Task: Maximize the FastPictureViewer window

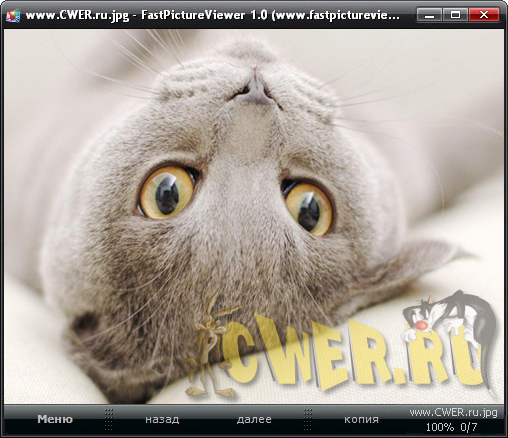Action: pyautogui.click(x=455, y=15)
